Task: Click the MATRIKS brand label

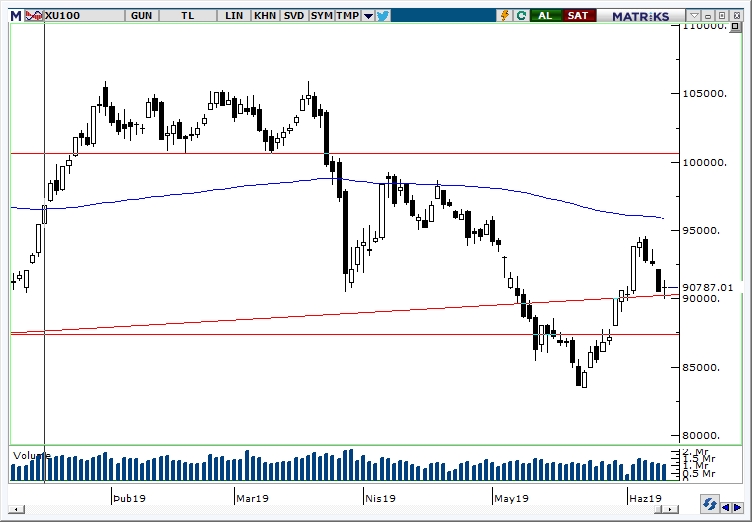Action: tap(641, 16)
